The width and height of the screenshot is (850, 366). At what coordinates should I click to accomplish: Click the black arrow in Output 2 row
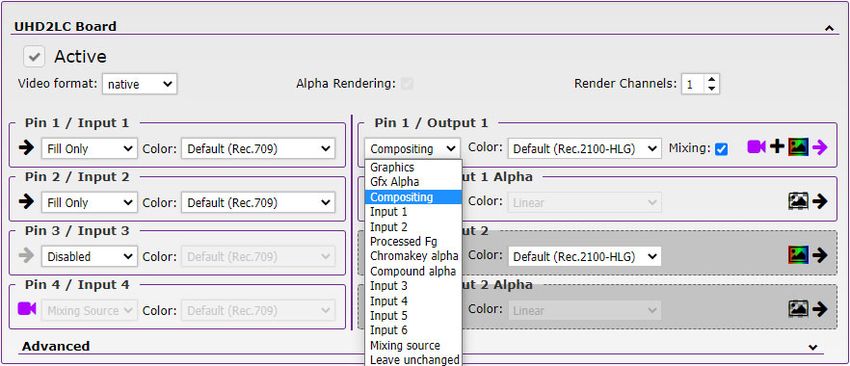click(x=820, y=255)
